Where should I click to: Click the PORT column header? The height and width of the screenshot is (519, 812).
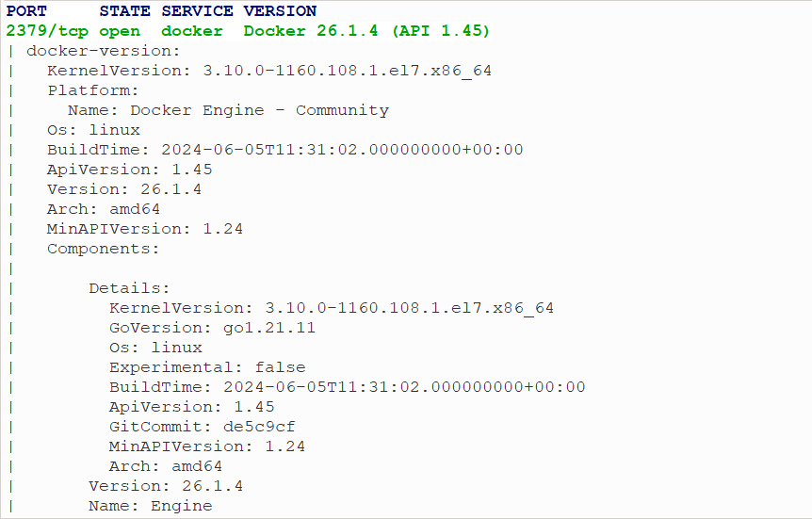click(26, 11)
